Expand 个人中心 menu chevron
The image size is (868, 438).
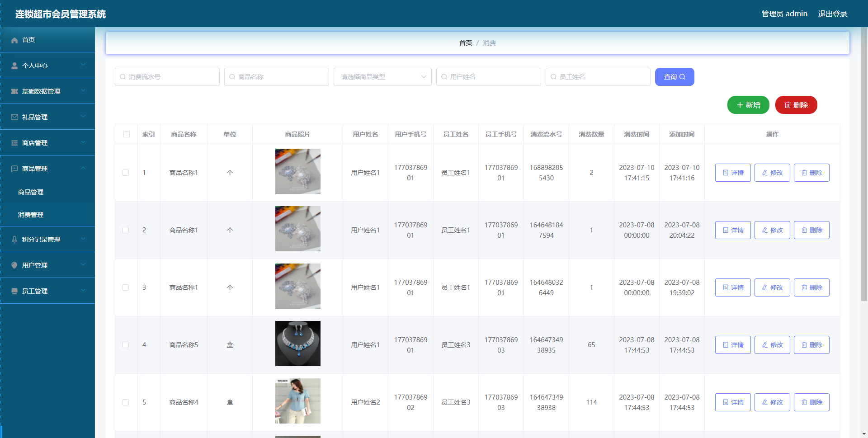[x=83, y=65]
